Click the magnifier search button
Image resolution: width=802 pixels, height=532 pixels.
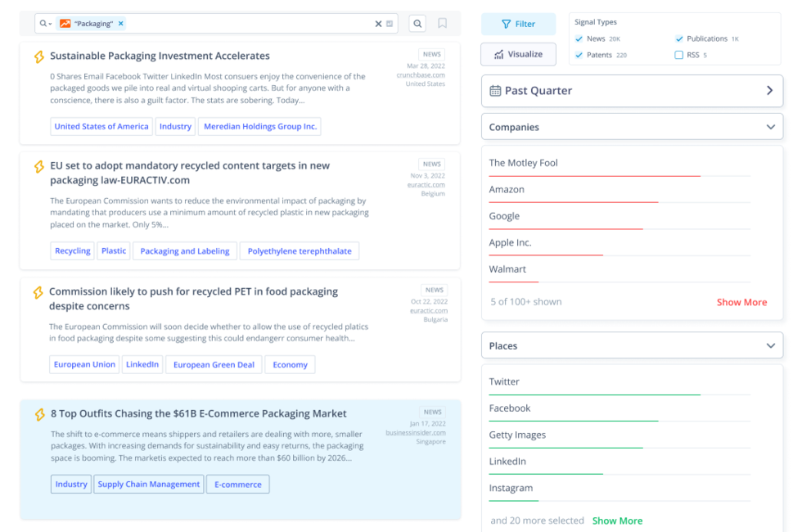pos(417,24)
